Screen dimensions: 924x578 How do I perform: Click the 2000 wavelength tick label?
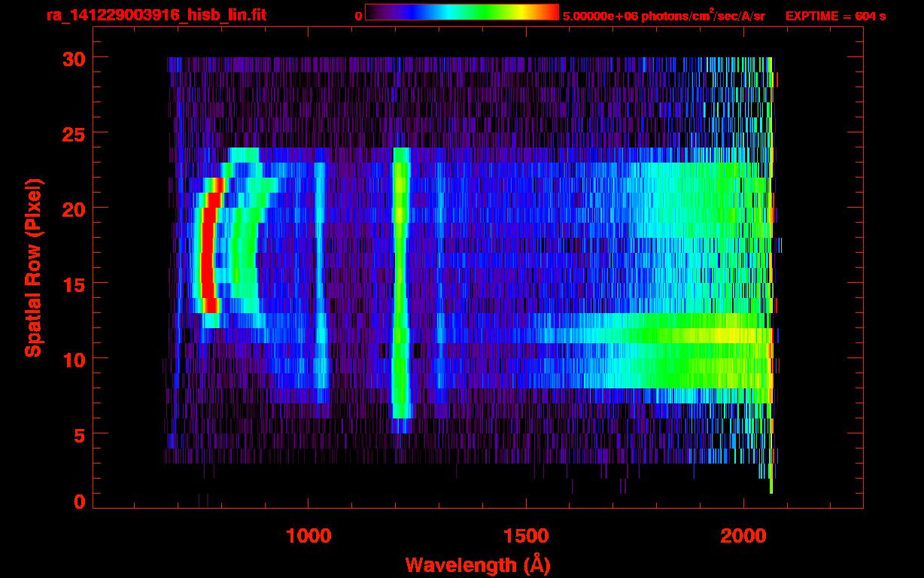743,535
